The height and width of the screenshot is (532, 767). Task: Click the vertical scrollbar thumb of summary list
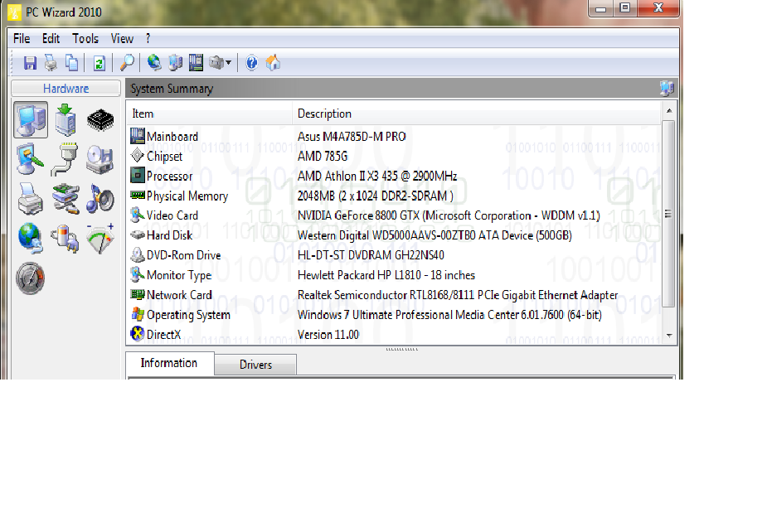click(x=668, y=214)
